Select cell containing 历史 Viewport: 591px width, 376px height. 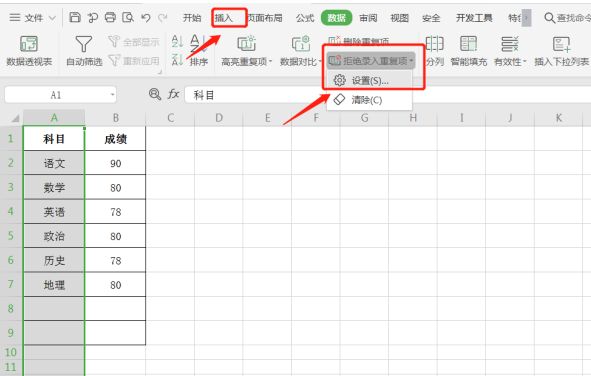(x=54, y=260)
